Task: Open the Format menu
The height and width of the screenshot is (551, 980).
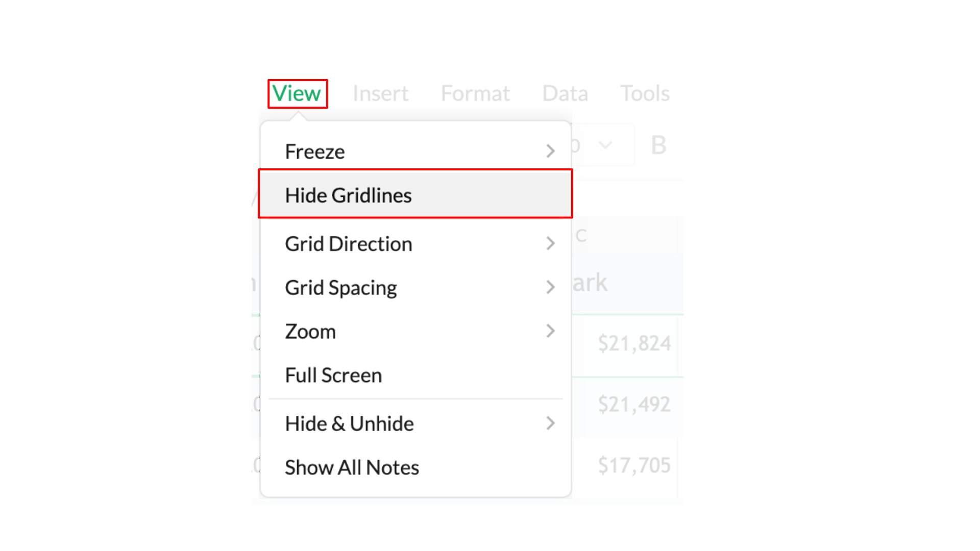Action: 475,93
